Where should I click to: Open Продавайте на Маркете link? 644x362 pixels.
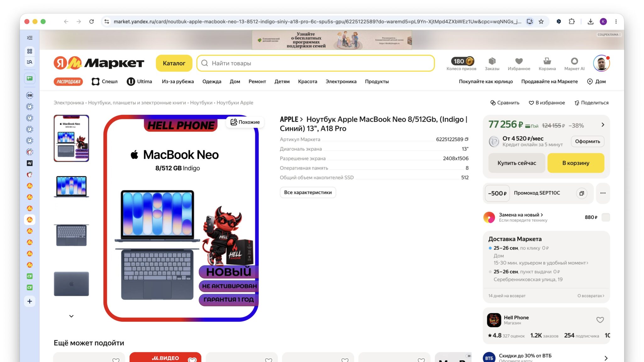point(549,81)
